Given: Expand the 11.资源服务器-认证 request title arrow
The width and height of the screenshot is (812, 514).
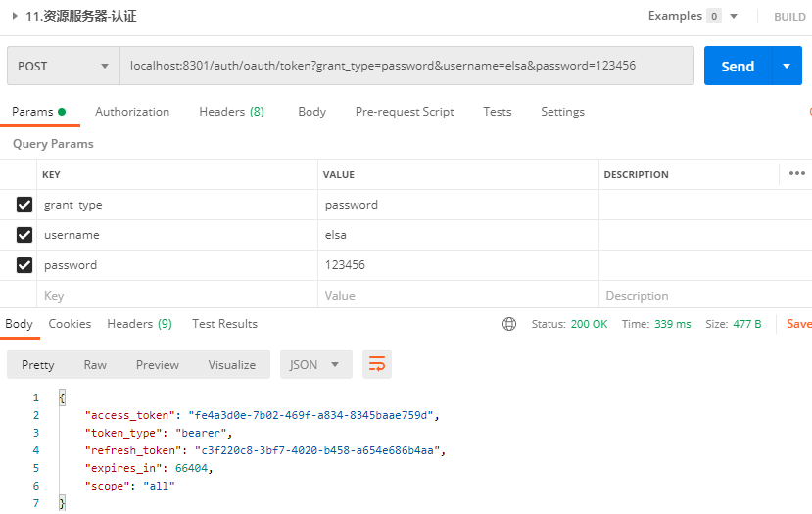Looking at the screenshot, I should tap(15, 16).
